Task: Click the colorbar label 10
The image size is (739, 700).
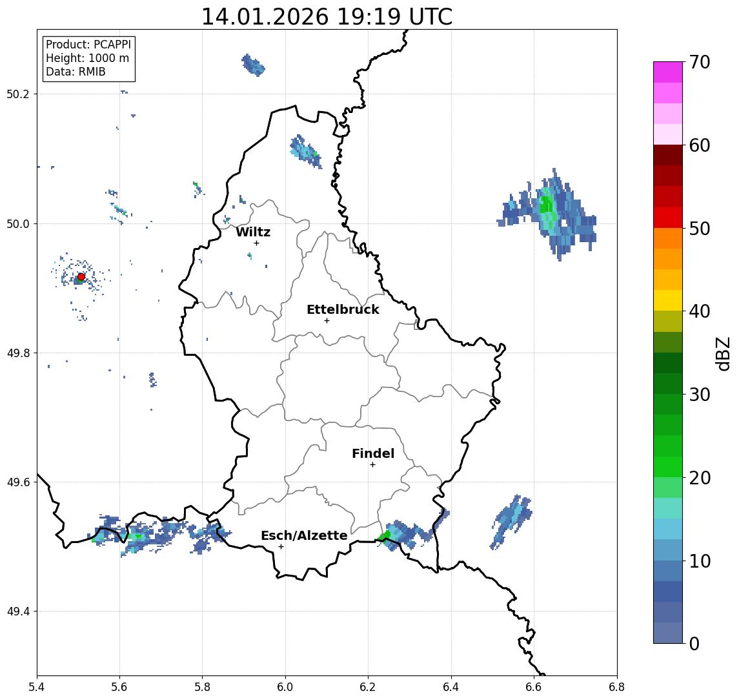Action: pyautogui.click(x=700, y=561)
